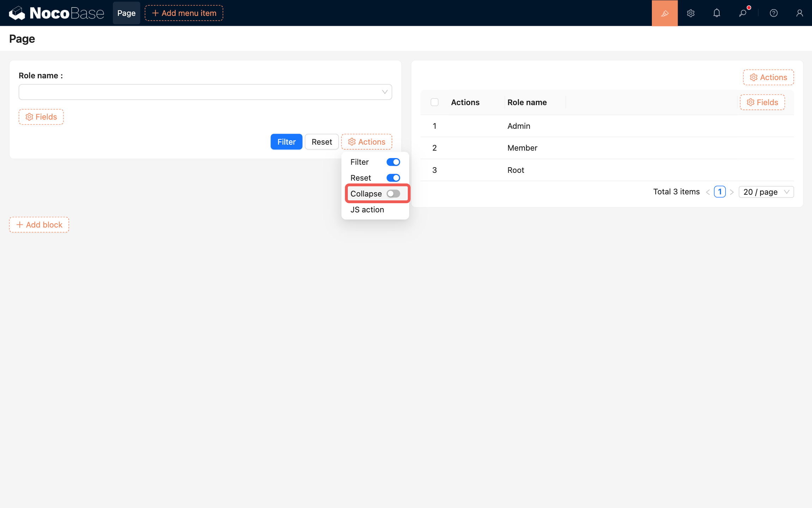This screenshot has width=812, height=508.
Task: Disable the Filter action switch
Action: coord(393,162)
